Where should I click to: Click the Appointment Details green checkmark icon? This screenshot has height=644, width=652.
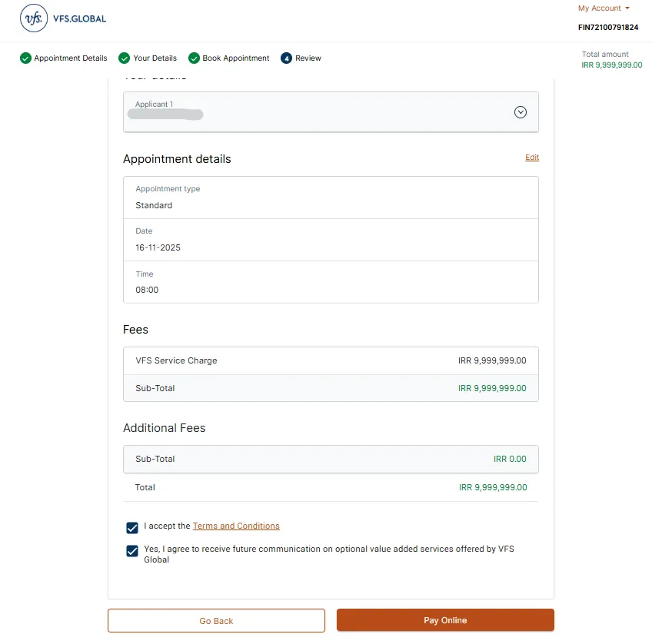click(x=25, y=58)
